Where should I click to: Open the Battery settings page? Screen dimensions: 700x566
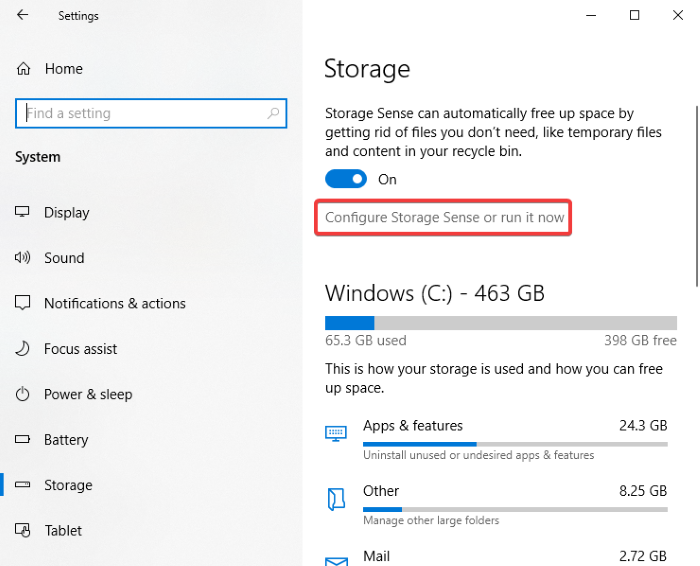click(x=66, y=440)
